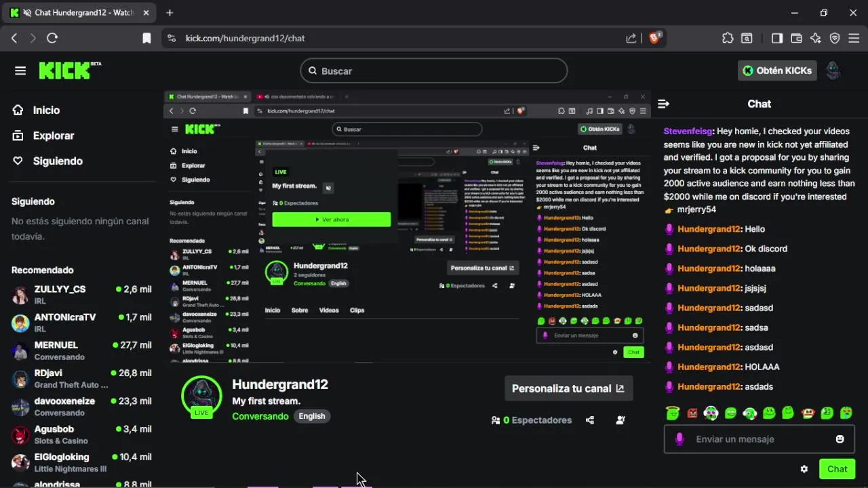Click the English language tag

pos(312,416)
